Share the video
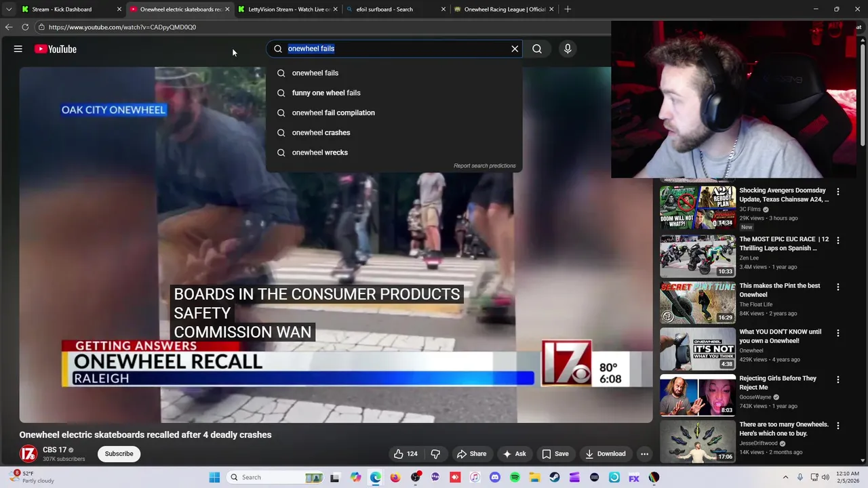Image resolution: width=868 pixels, height=488 pixels. 471,454
